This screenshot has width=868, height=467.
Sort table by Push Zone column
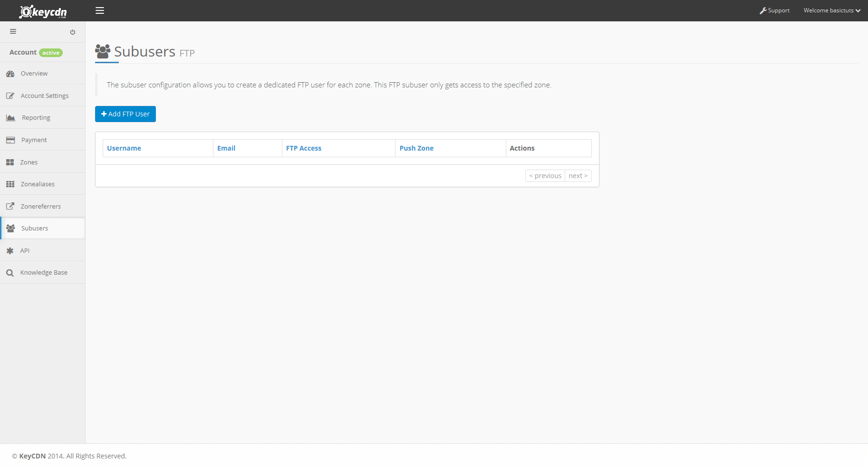(416, 148)
